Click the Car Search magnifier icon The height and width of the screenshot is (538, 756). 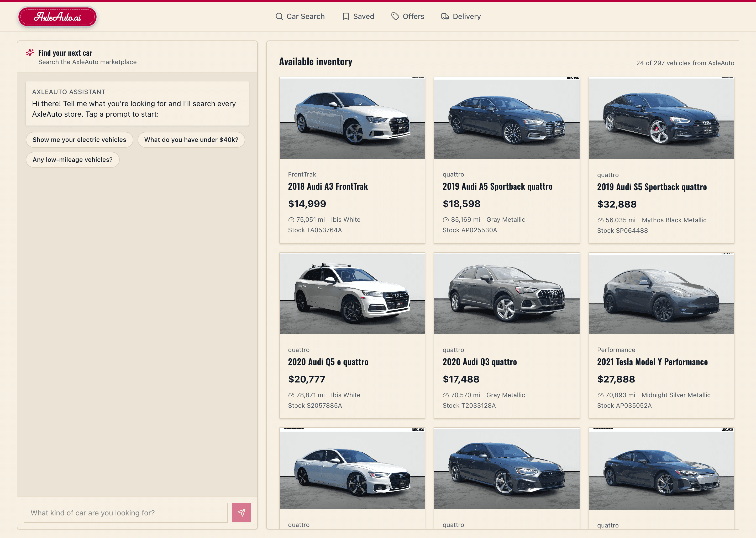coord(279,16)
